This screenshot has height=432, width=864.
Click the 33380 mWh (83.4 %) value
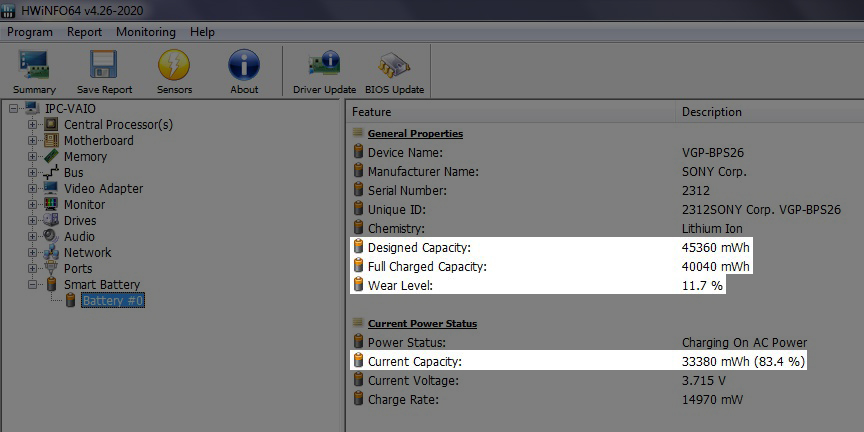click(743, 361)
